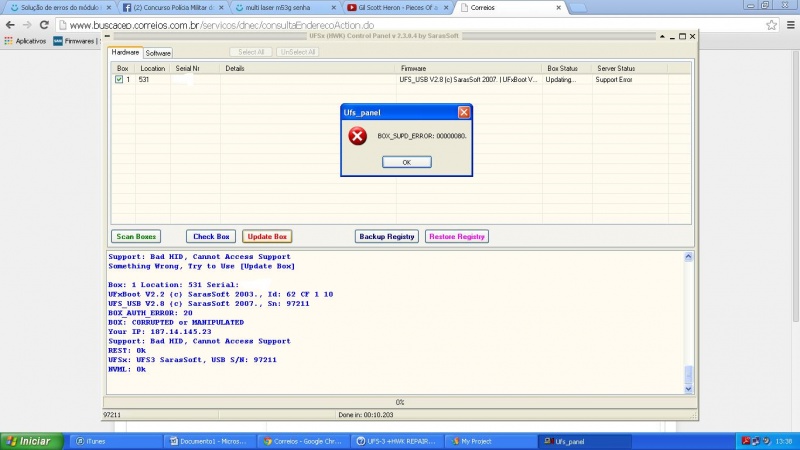This screenshot has height=450, width=800.
Task: Uncheck box 1 checkbox in list
Action: pyautogui.click(x=119, y=79)
